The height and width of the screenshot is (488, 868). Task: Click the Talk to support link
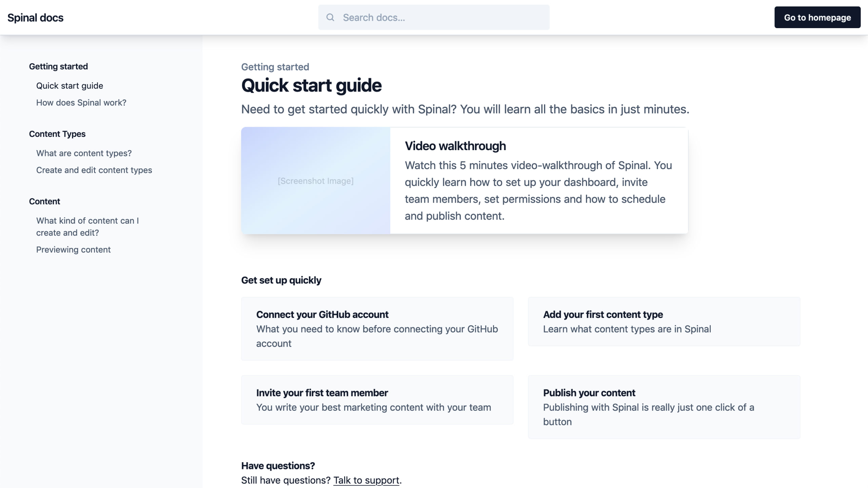[x=366, y=480]
